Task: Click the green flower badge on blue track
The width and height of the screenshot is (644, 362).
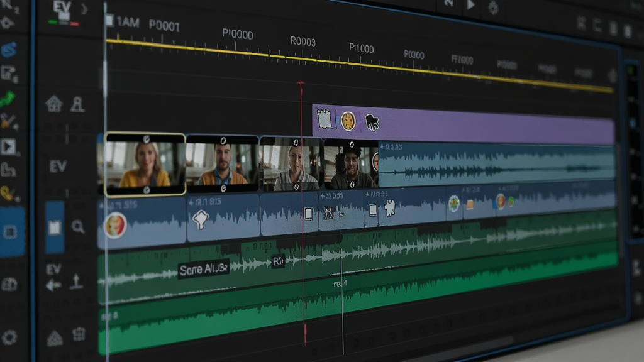Action: tap(454, 203)
